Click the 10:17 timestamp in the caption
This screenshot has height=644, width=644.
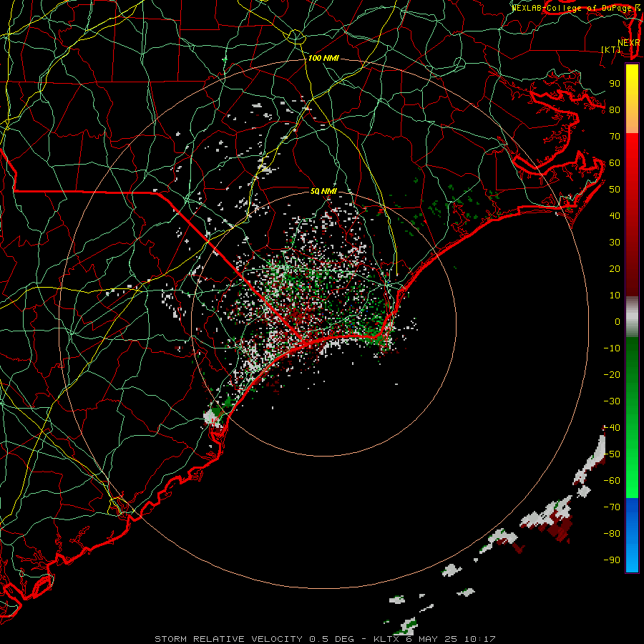479,639
